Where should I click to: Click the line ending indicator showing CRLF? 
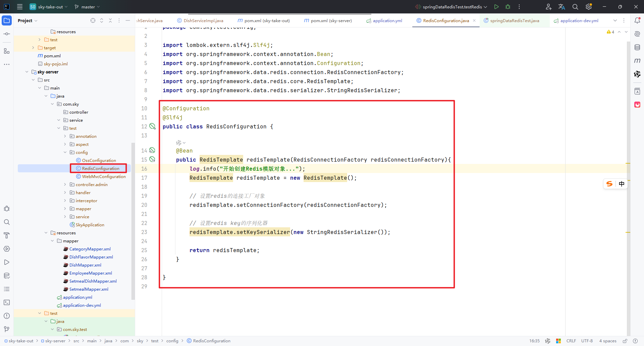572,341
